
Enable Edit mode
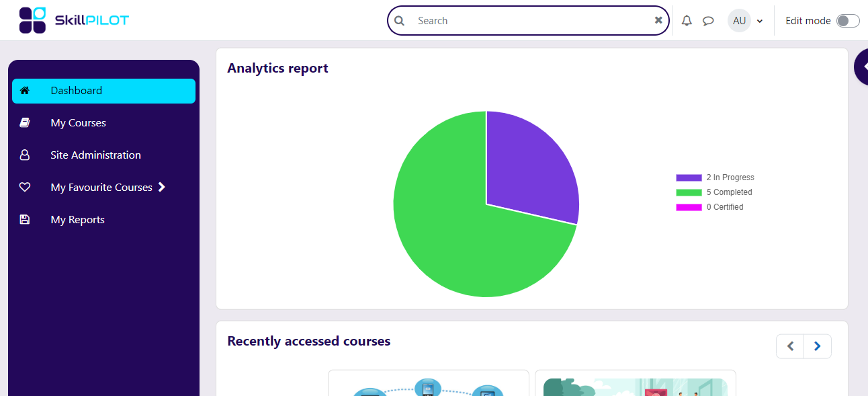tap(848, 20)
